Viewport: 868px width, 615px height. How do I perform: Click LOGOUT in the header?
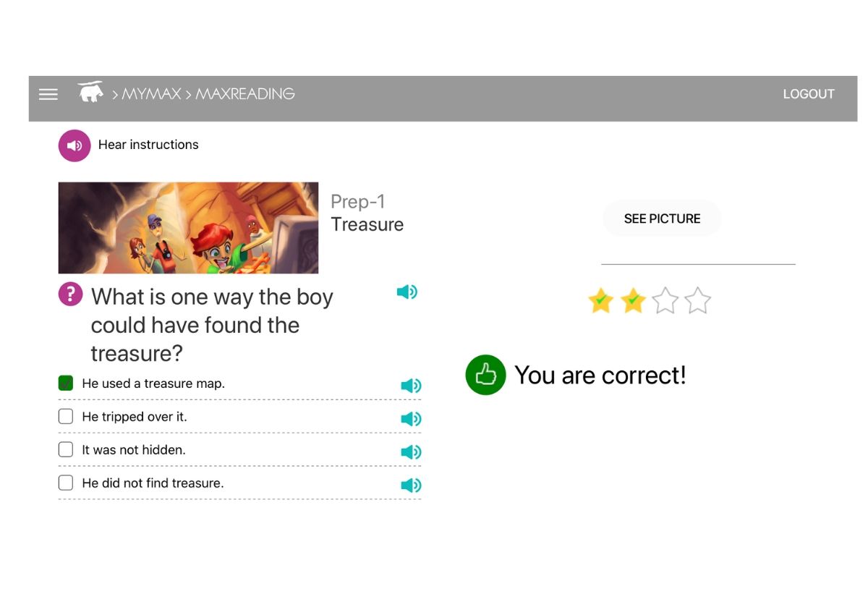point(809,94)
